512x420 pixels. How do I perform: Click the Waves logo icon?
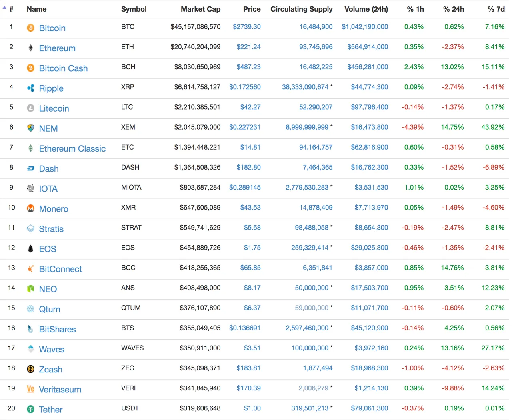(x=30, y=349)
